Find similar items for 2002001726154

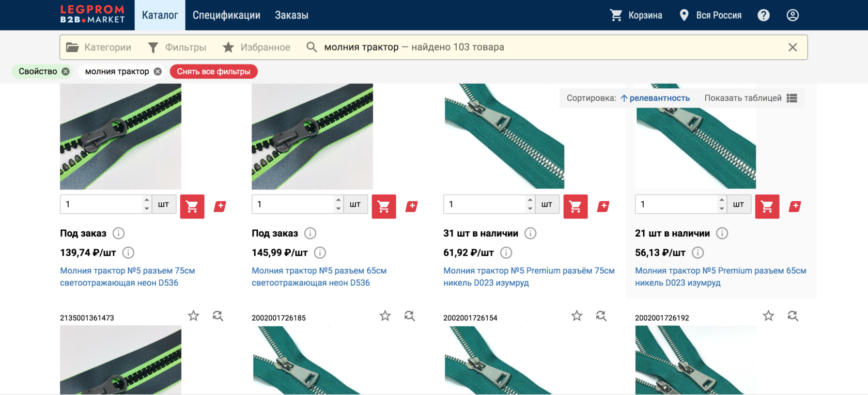click(601, 315)
